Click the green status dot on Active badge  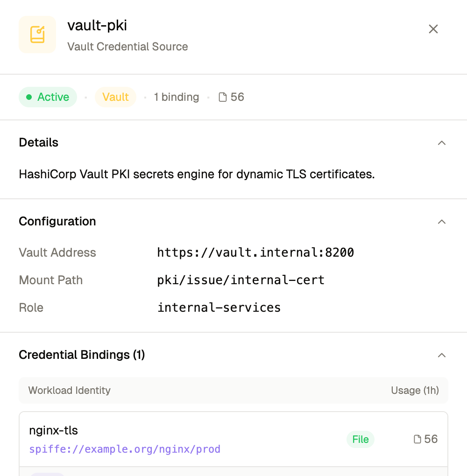tap(28, 97)
